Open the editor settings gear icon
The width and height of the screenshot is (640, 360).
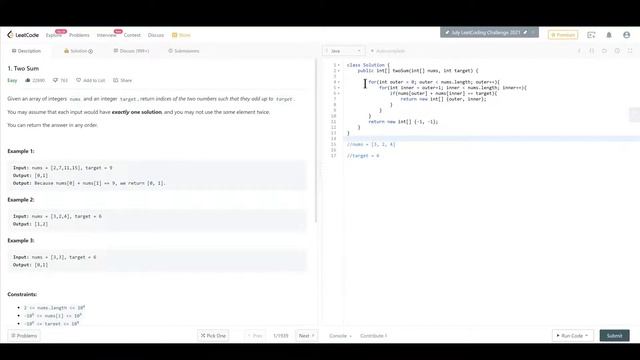tap(617, 51)
